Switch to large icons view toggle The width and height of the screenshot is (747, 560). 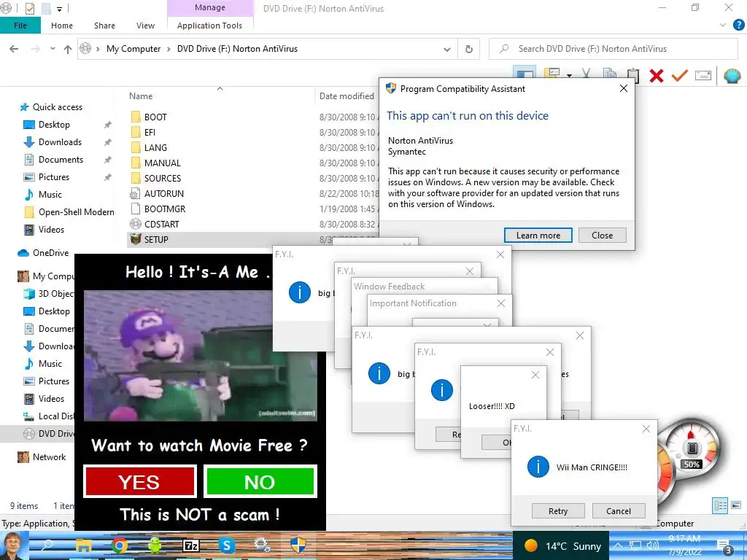coord(736,505)
